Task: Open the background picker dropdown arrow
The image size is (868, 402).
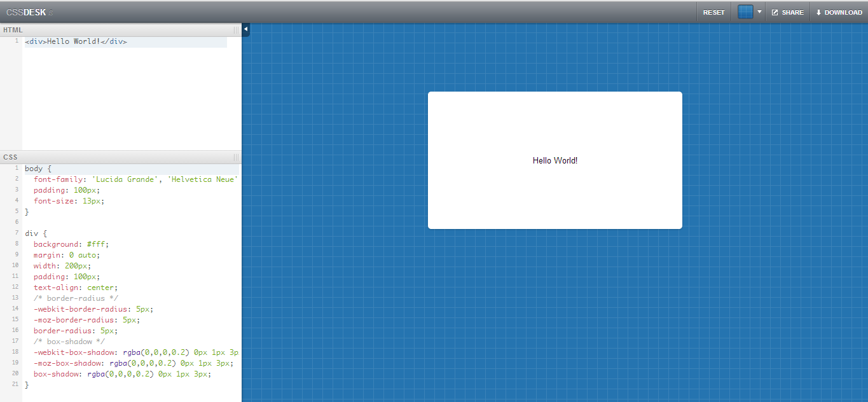Action: (759, 12)
